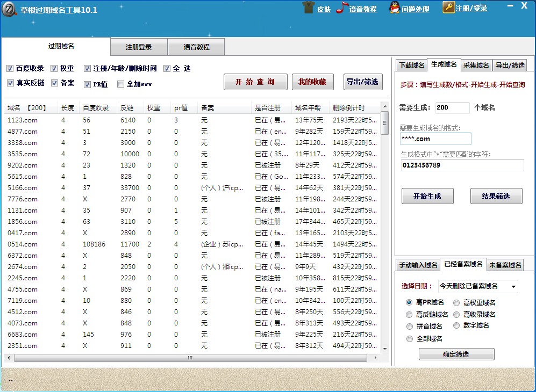
Task: Click the 开始查询 button
Action: pos(255,82)
